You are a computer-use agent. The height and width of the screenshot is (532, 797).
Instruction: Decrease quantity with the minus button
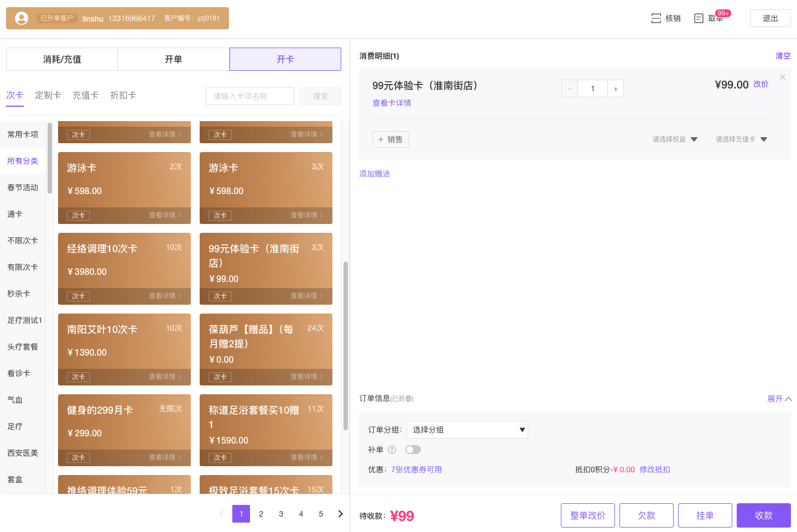pyautogui.click(x=570, y=88)
